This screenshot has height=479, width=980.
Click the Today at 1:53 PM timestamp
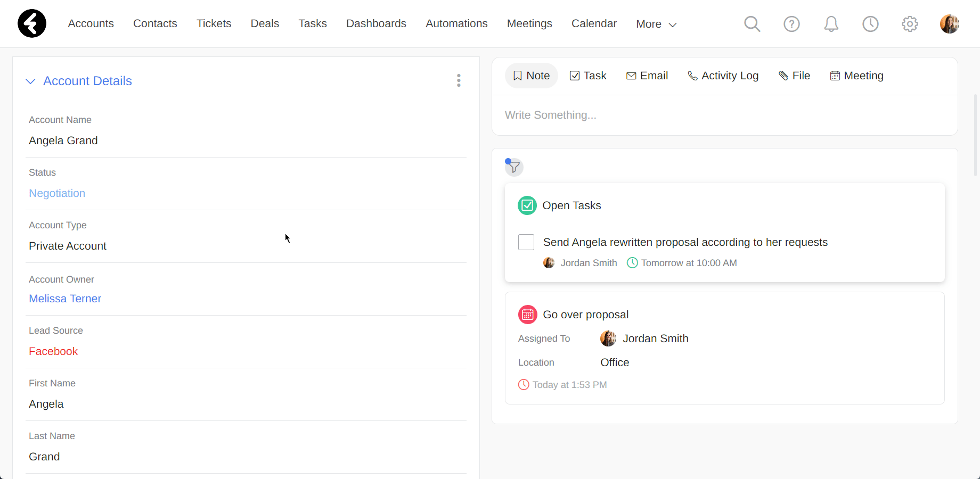tap(570, 385)
